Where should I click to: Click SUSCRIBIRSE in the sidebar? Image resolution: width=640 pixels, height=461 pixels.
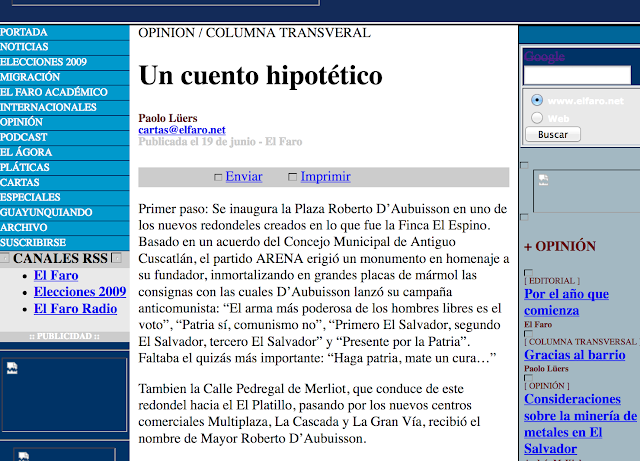coord(33,243)
